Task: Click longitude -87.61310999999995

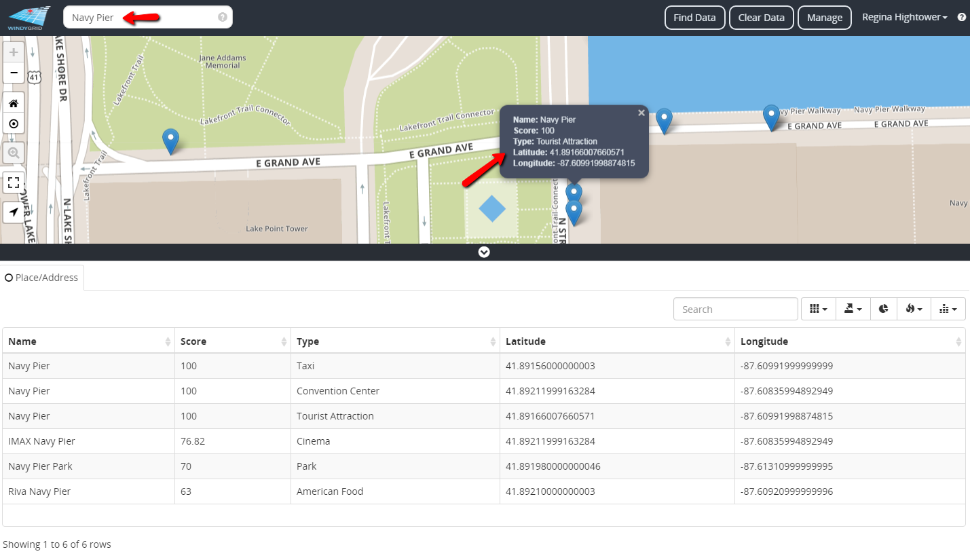Action: [787, 466]
